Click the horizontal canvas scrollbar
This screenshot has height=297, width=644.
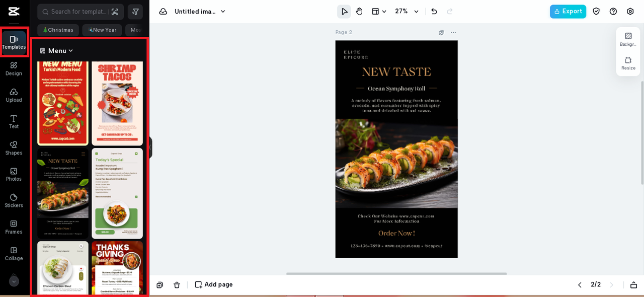click(x=396, y=274)
